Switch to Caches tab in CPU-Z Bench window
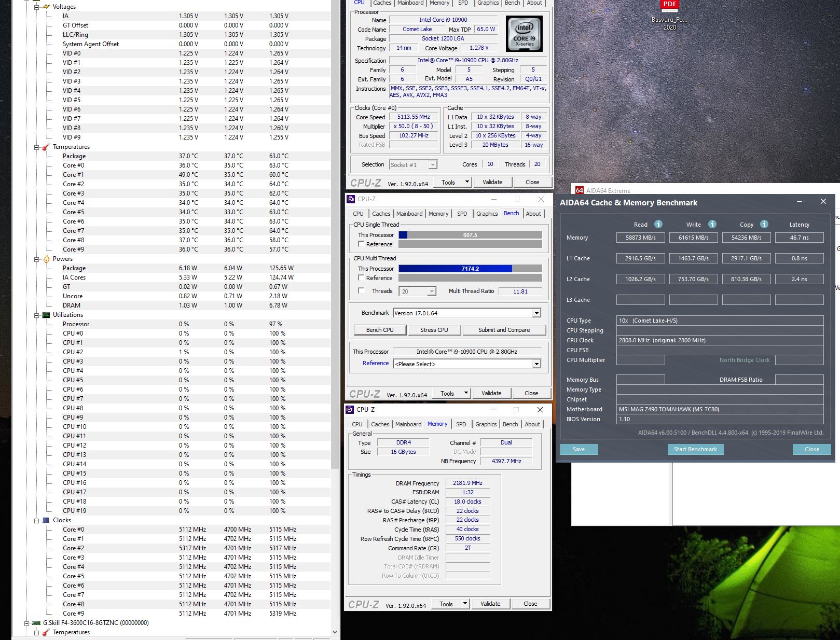 click(x=381, y=214)
